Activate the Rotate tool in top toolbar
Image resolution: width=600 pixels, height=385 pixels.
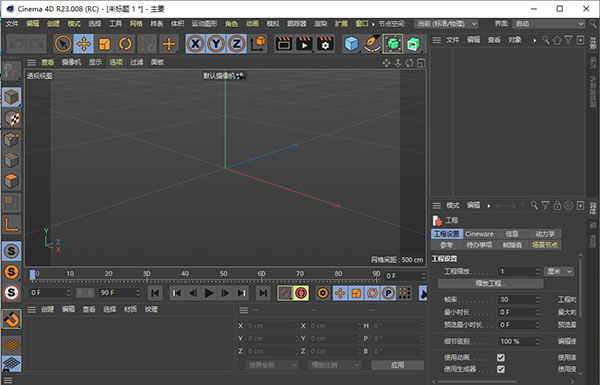(x=125, y=44)
